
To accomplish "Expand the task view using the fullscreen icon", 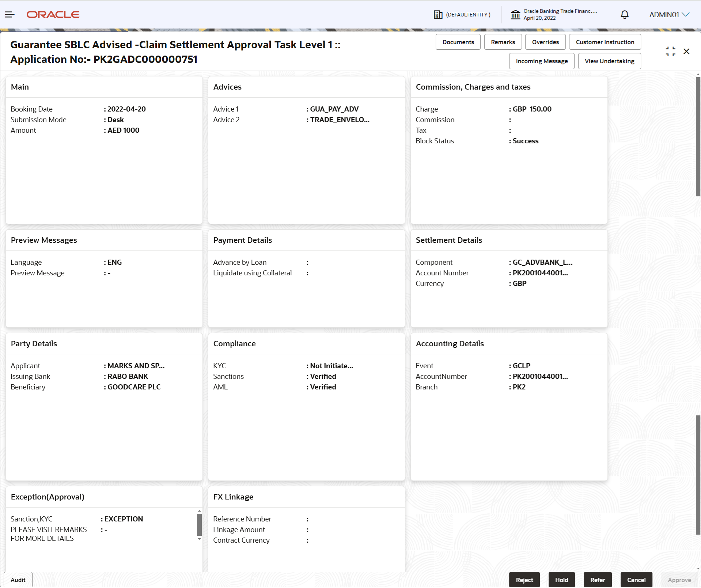I will 670,51.
